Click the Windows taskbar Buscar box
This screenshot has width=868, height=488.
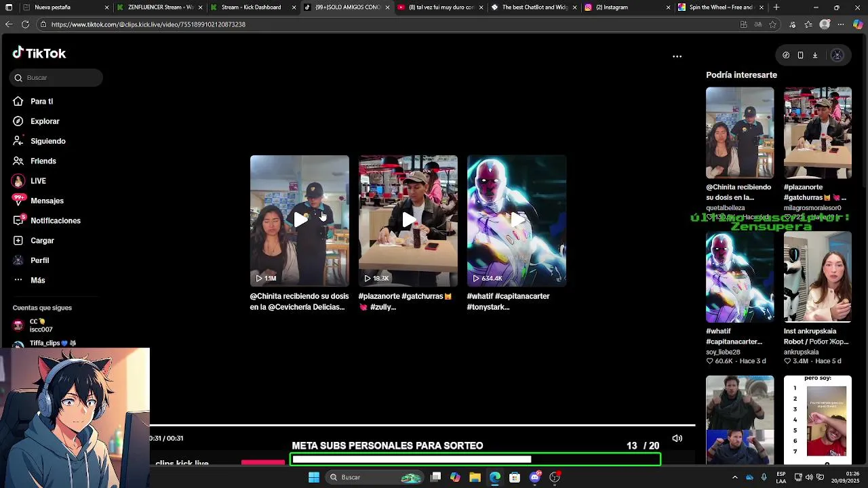(x=373, y=477)
